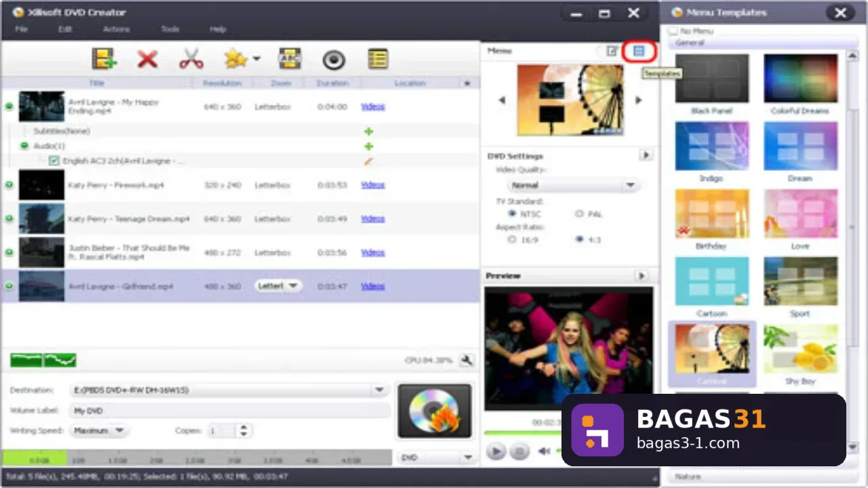Collapse the Audio(1) node
Viewport: 868px width, 488px height.
tap(24, 146)
